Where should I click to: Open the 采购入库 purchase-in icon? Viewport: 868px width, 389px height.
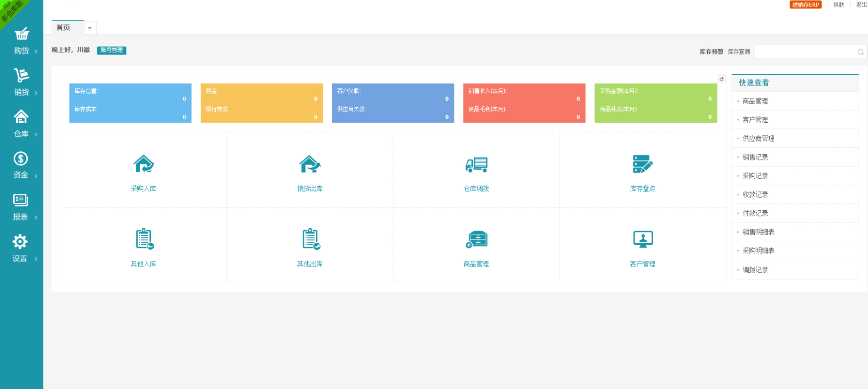coord(143,164)
